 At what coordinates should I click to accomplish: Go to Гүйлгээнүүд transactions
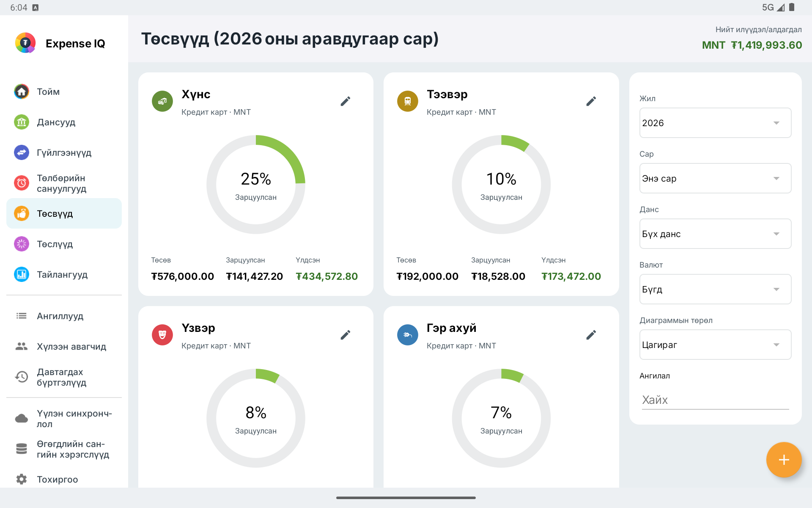click(x=64, y=152)
